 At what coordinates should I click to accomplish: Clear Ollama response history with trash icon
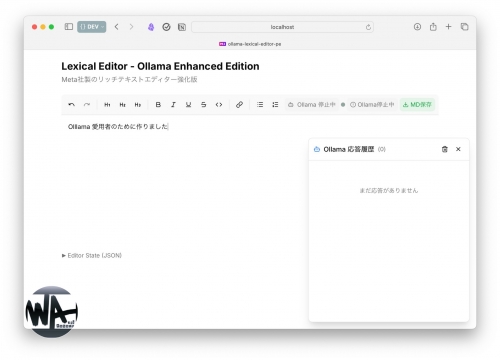click(x=445, y=149)
